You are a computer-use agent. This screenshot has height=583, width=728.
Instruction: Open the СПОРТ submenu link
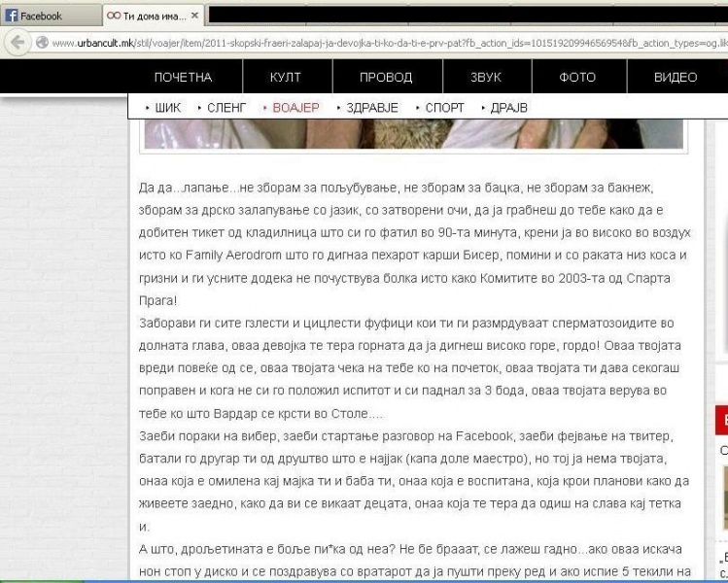pyautogui.click(x=444, y=108)
